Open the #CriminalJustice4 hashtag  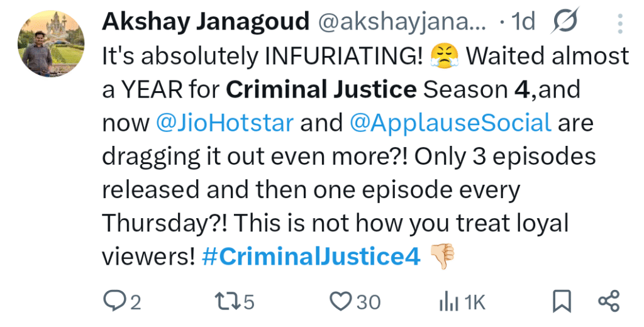[311, 257]
